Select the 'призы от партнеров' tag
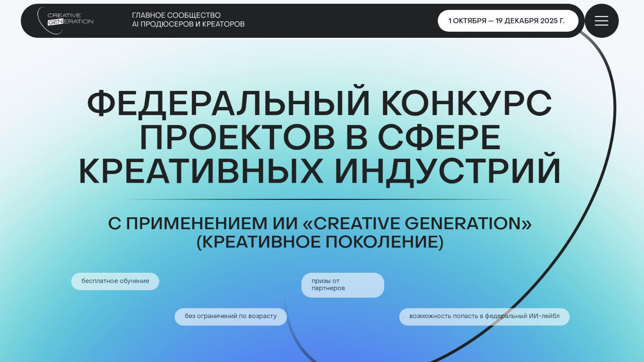 tap(343, 285)
